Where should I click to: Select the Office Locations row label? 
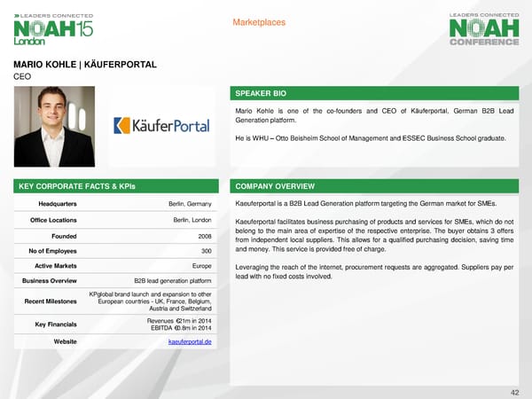click(x=56, y=220)
